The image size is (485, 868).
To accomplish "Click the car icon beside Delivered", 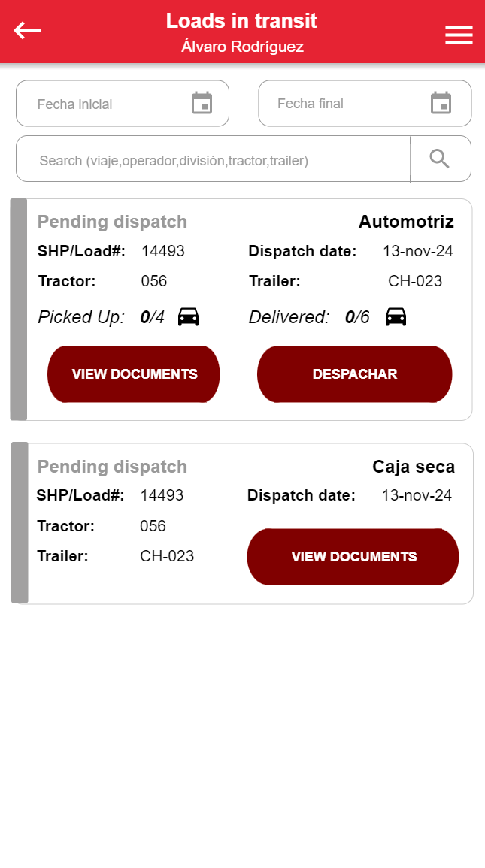I will (x=396, y=317).
